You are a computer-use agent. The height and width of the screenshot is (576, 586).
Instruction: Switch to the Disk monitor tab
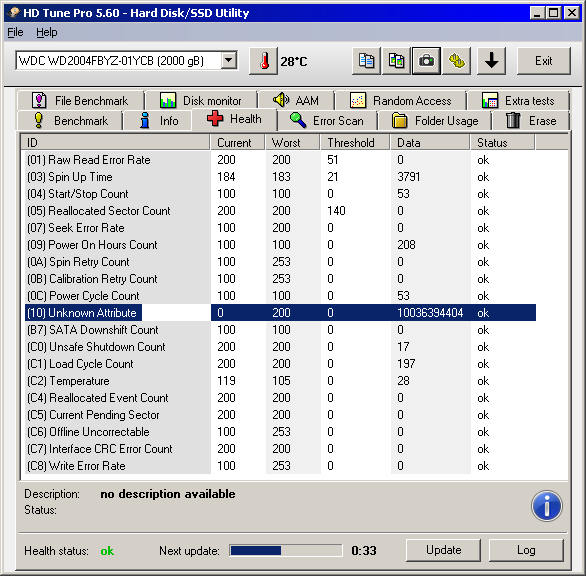tap(201, 101)
